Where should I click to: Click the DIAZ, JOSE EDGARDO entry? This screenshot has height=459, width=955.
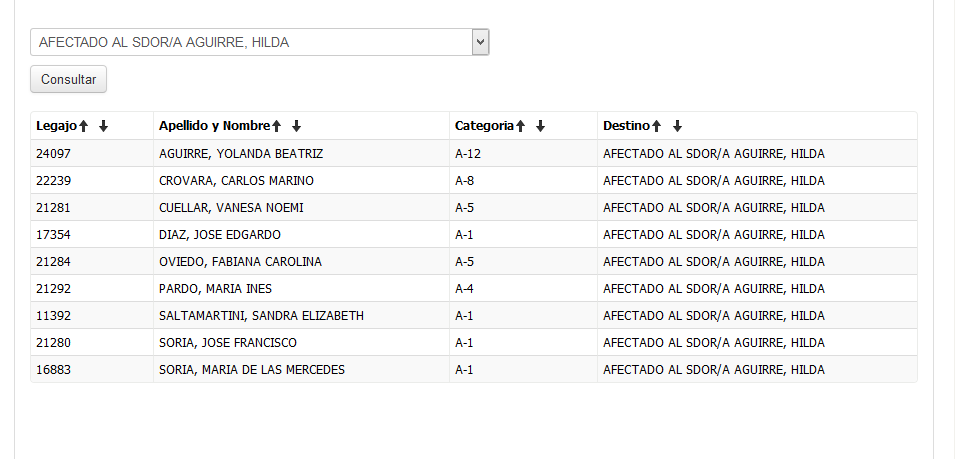point(220,235)
